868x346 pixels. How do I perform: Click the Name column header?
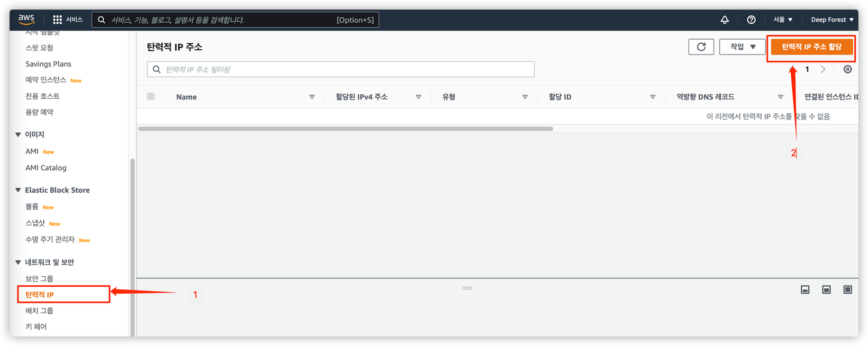point(186,97)
